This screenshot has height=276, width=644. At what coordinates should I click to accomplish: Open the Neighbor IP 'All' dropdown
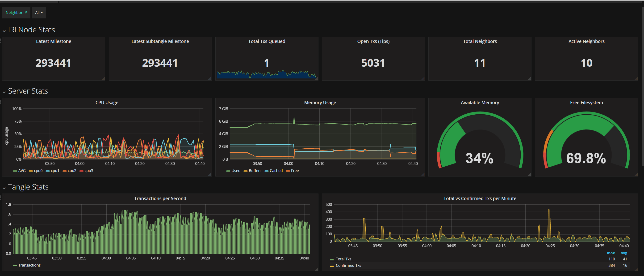click(38, 13)
